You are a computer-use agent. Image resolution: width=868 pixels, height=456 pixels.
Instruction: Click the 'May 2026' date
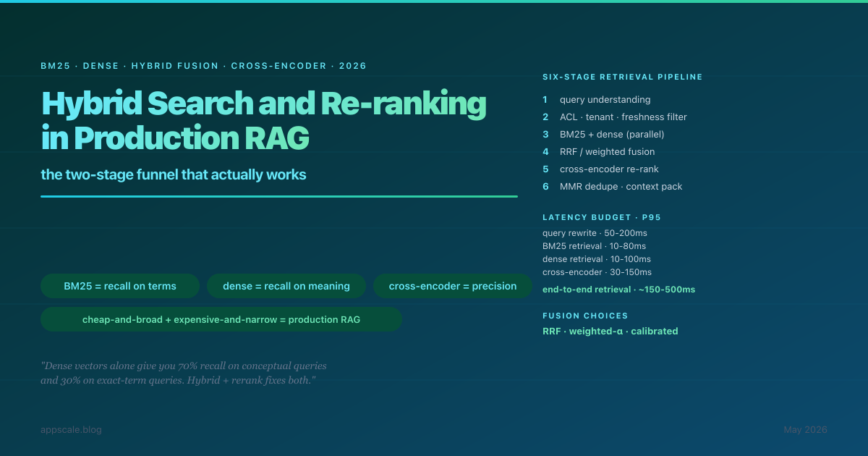click(x=805, y=430)
